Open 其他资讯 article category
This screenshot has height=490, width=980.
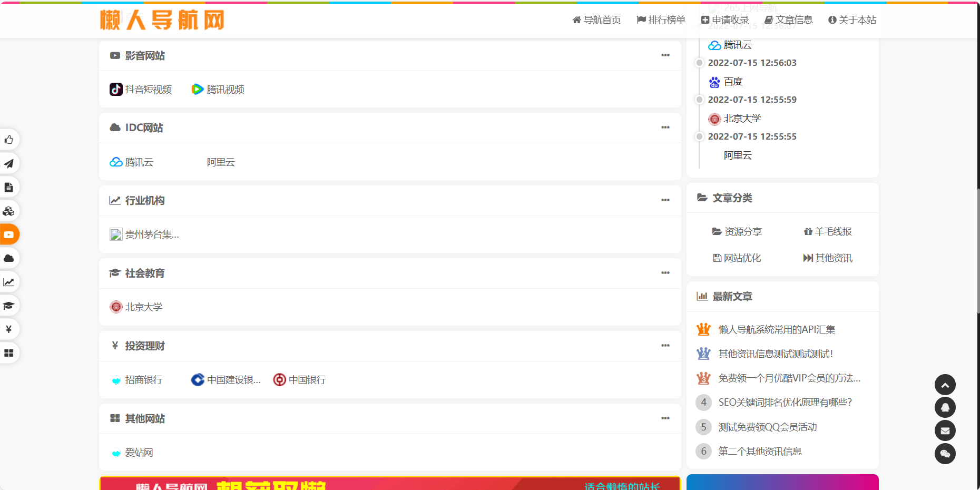tap(828, 258)
